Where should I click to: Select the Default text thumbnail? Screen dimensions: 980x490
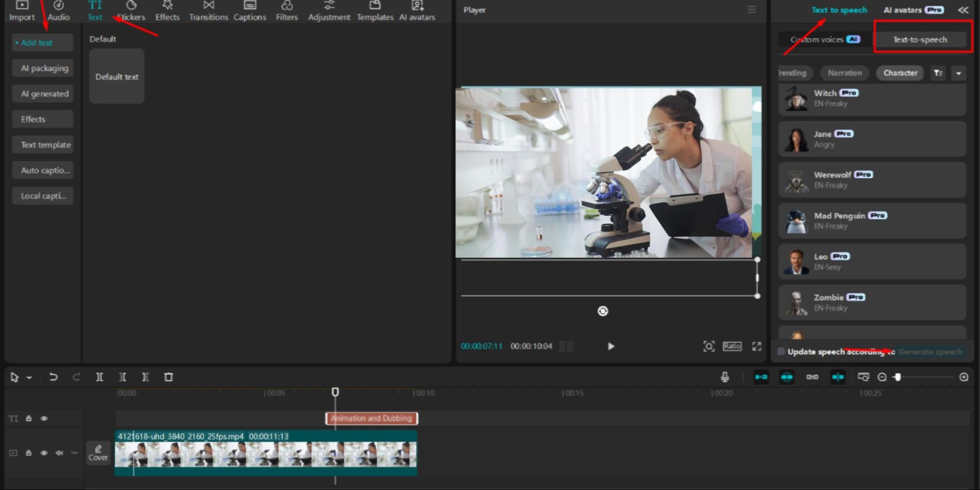(x=117, y=76)
